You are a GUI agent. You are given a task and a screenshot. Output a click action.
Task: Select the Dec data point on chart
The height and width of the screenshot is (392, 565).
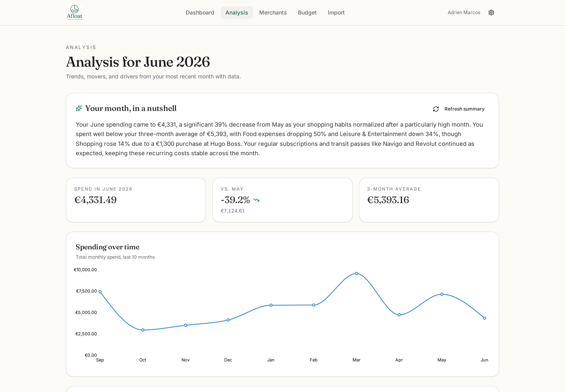[228, 320]
